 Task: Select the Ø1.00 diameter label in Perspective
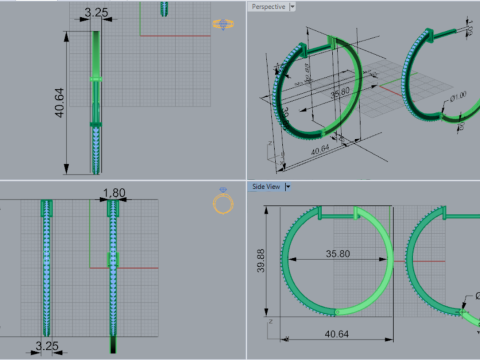click(x=458, y=97)
